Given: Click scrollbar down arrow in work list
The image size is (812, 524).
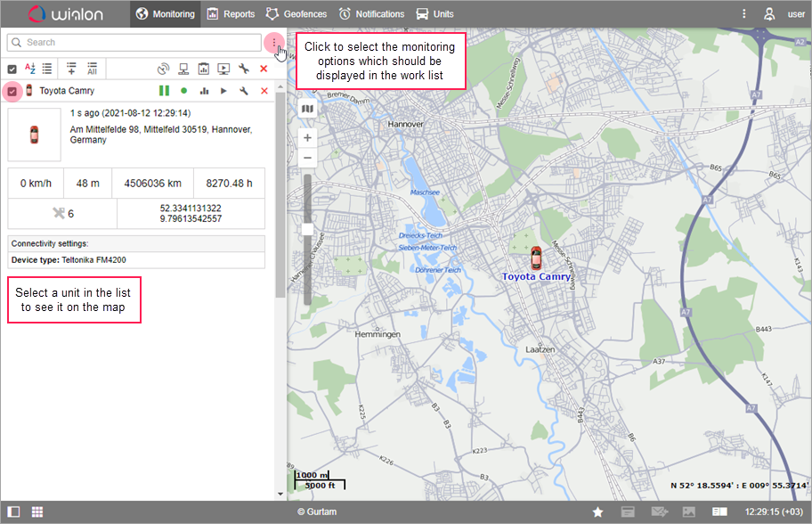Looking at the screenshot, I should coord(280,495).
